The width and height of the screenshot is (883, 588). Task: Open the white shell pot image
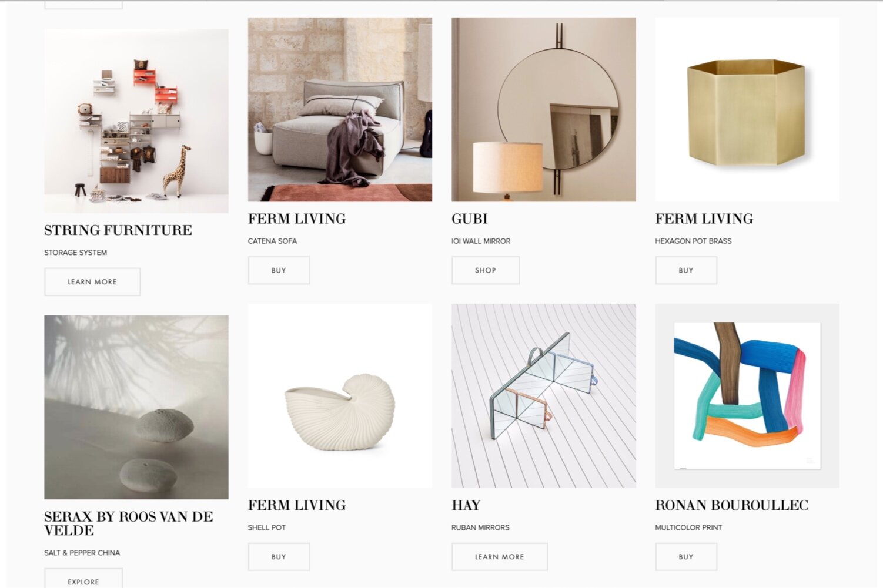click(x=340, y=396)
